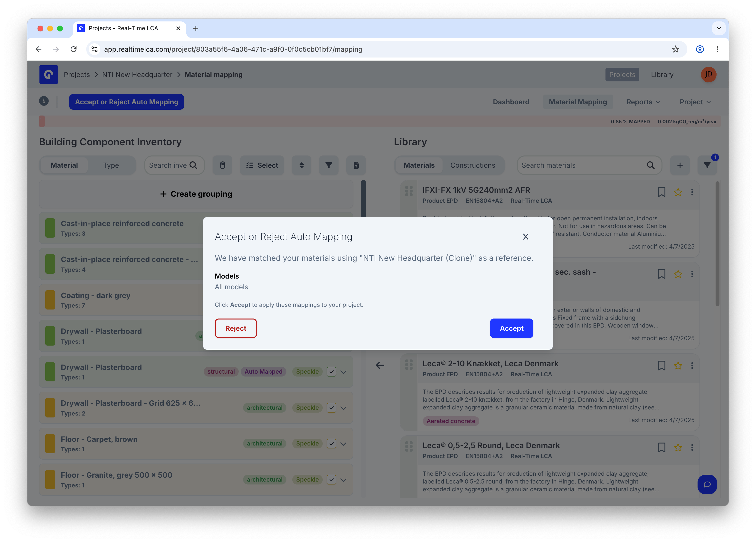This screenshot has height=542, width=756.
Task: Go to the Dashboard tab
Action: 511,102
